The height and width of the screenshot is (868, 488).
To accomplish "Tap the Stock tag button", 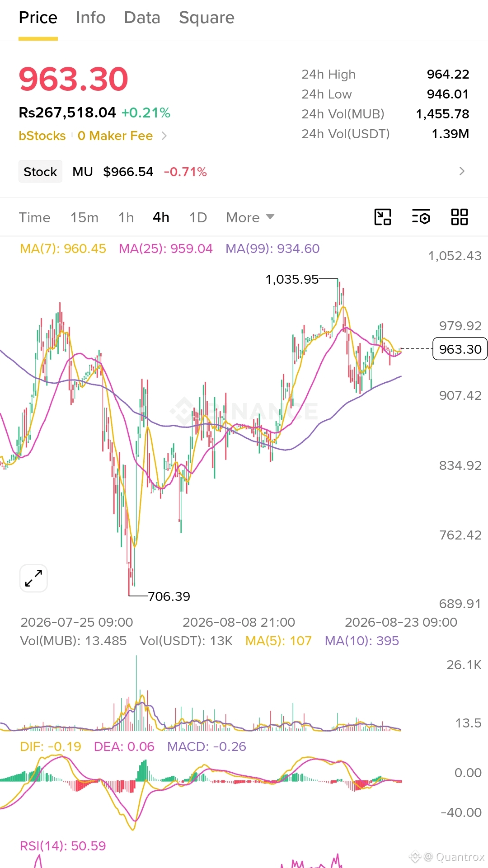I will 40,172.
